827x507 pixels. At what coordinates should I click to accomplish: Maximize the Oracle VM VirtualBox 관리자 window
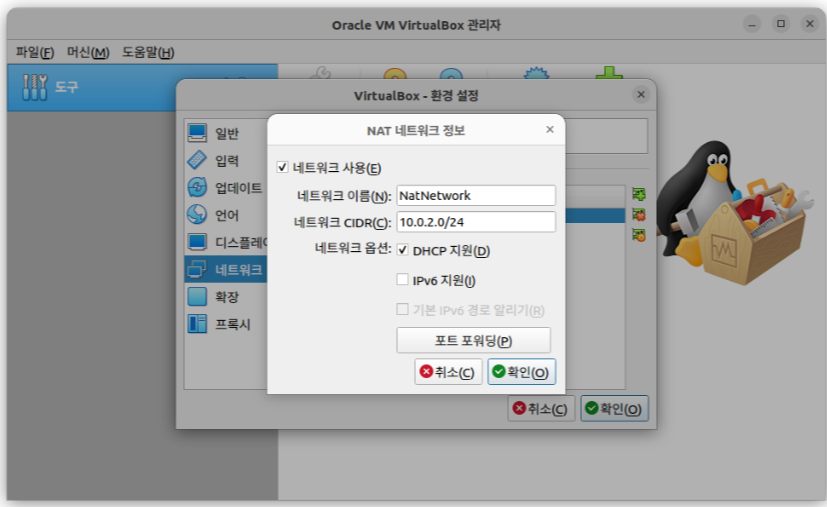[781, 24]
